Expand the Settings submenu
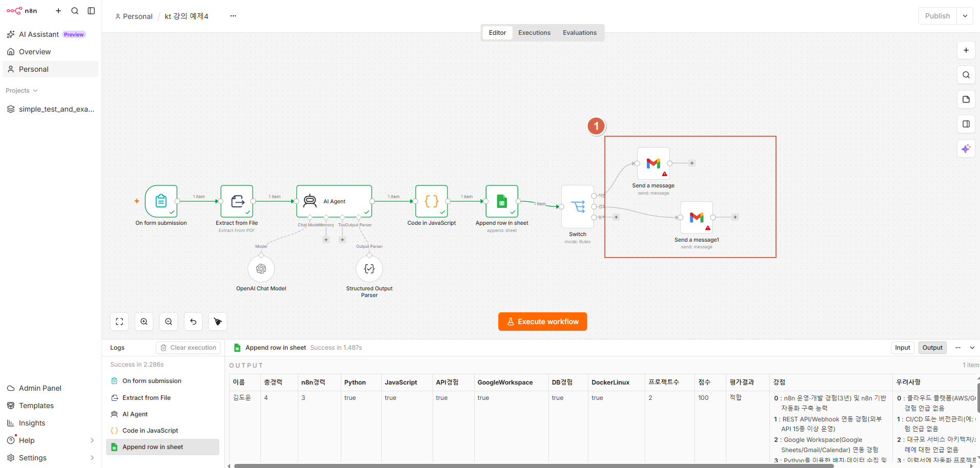 point(92,458)
